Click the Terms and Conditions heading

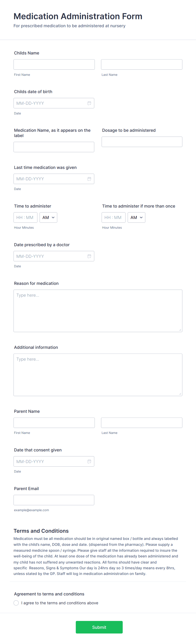point(41,530)
